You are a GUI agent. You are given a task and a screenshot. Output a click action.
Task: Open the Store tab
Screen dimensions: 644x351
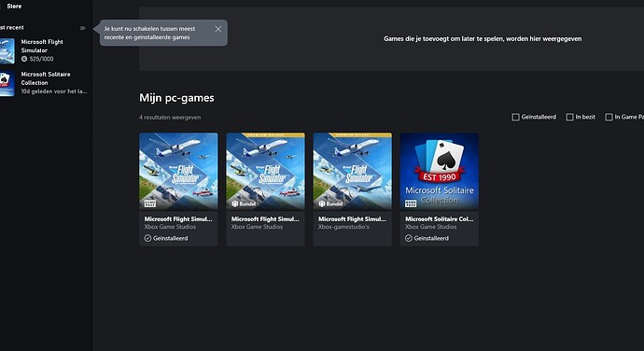[x=14, y=7]
